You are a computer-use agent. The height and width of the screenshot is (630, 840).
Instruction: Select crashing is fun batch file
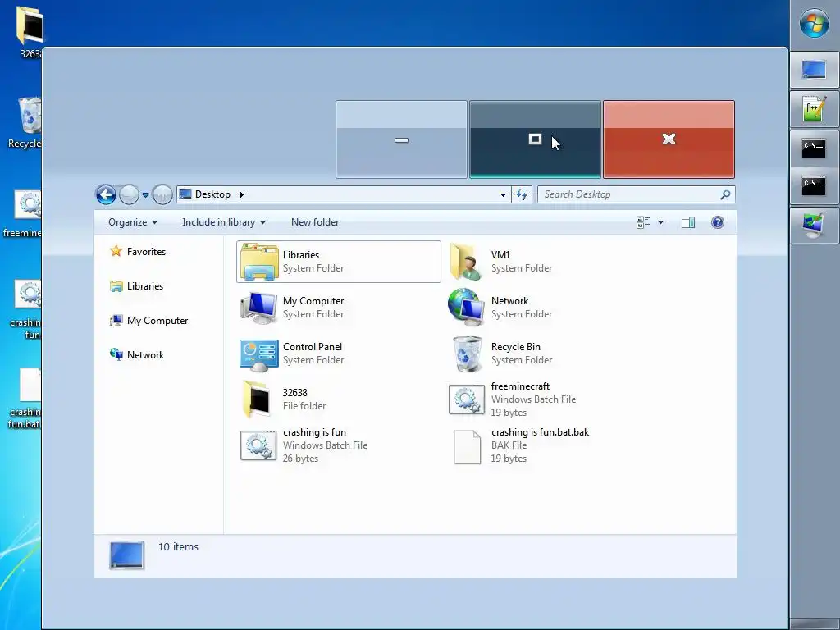tap(304, 445)
